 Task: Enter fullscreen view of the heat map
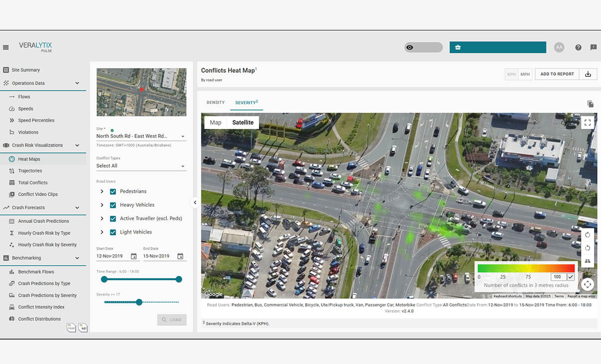tap(588, 122)
